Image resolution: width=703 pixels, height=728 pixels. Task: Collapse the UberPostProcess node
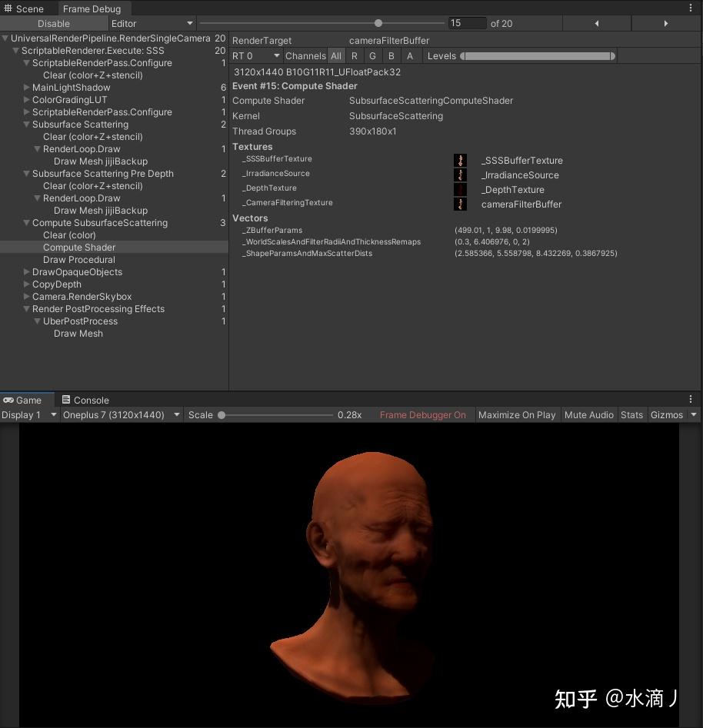pos(37,321)
